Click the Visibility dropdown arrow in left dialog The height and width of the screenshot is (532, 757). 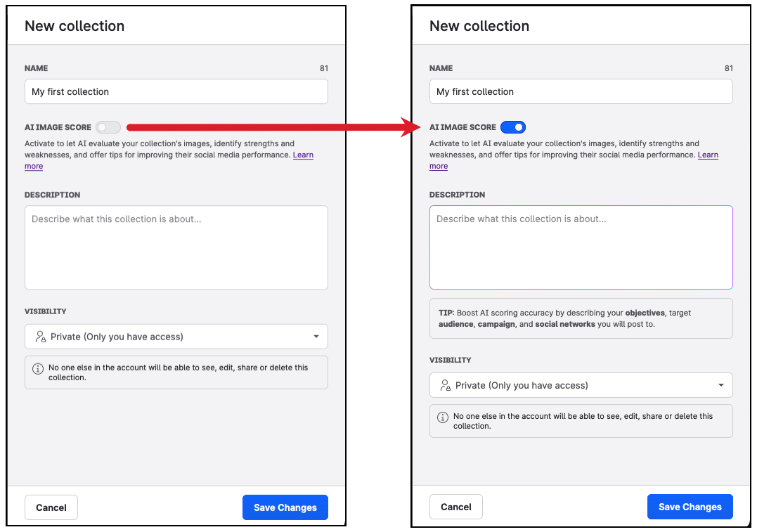click(x=316, y=337)
